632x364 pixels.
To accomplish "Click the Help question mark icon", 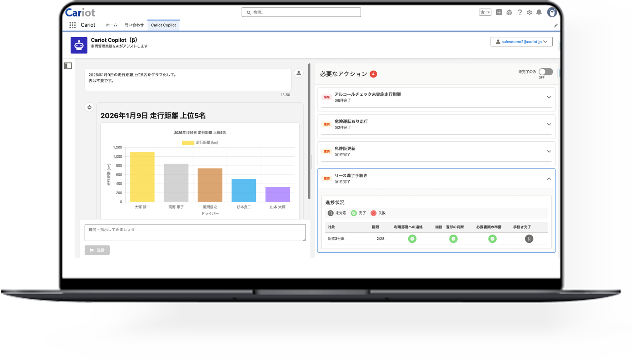I will coord(520,12).
